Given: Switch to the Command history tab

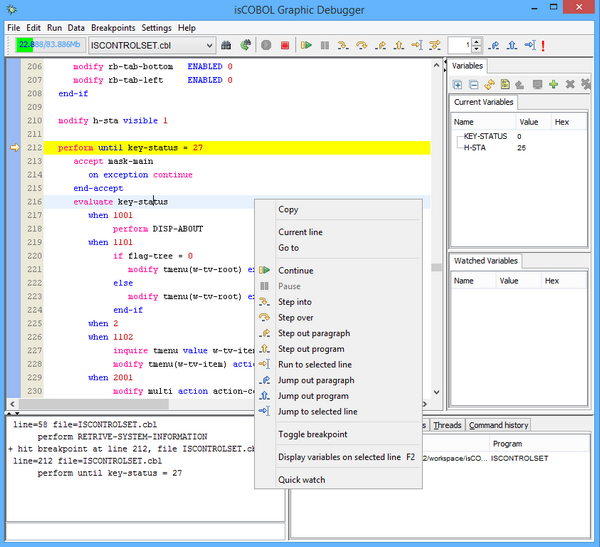Looking at the screenshot, I should tap(499, 425).
